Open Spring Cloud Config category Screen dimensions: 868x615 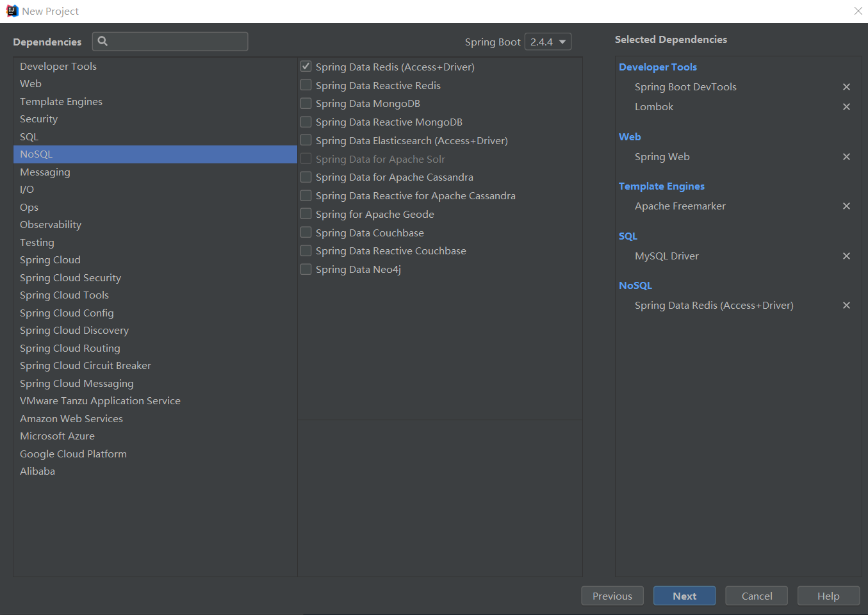(x=155, y=313)
